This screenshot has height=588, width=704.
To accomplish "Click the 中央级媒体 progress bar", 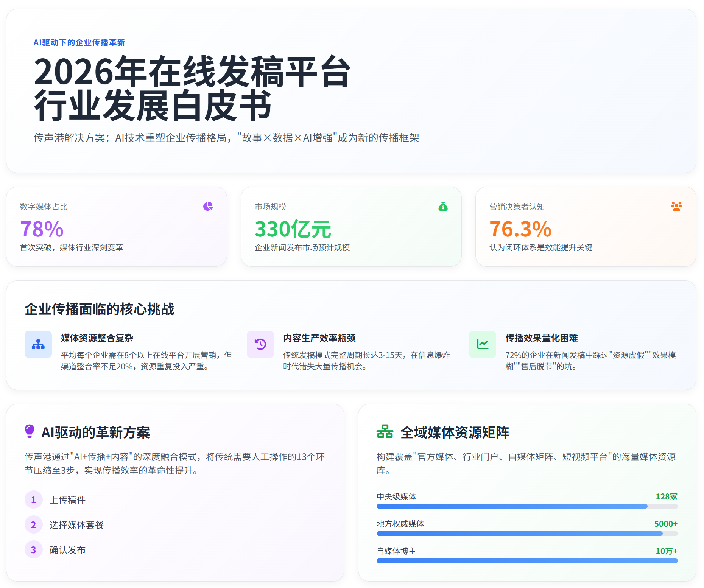I will pos(527,506).
